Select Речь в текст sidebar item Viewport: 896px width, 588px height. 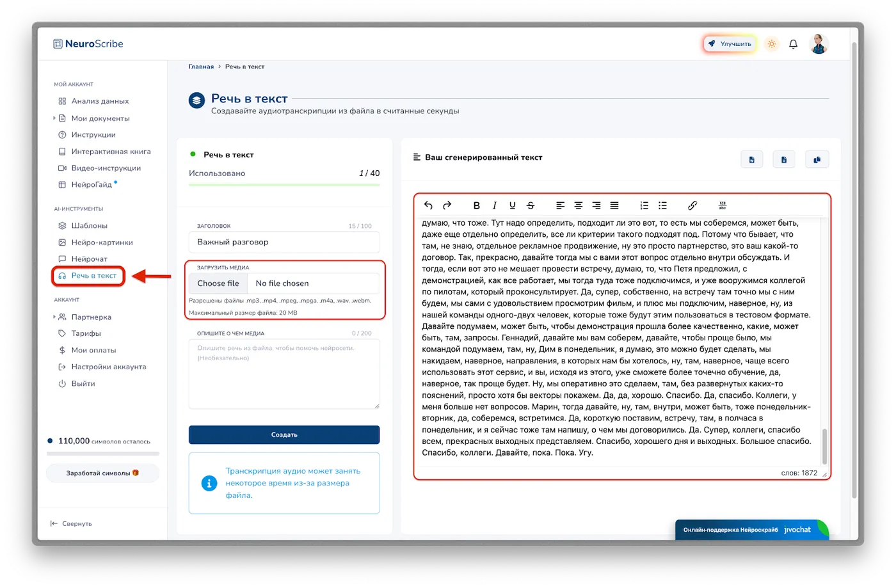click(88, 276)
